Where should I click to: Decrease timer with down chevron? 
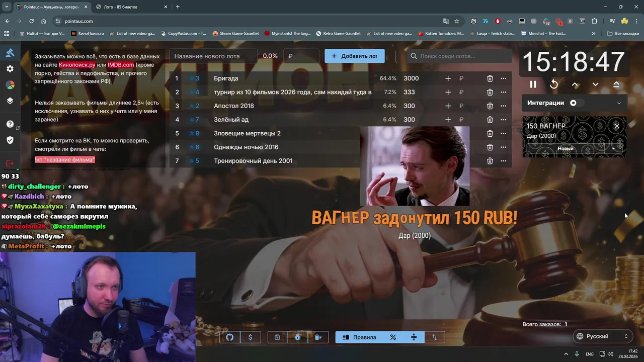(595, 84)
